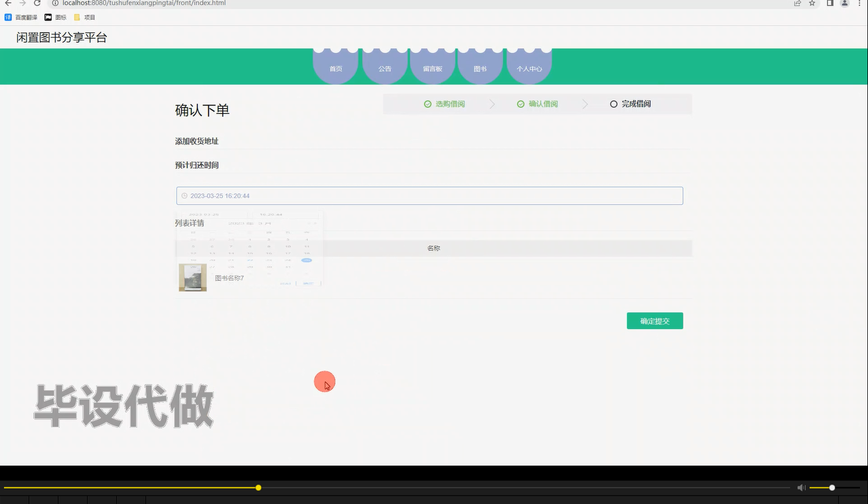Image resolution: width=868 pixels, height=504 pixels.
Task: Click the 确认借阅 check indicator
Action: (520, 104)
